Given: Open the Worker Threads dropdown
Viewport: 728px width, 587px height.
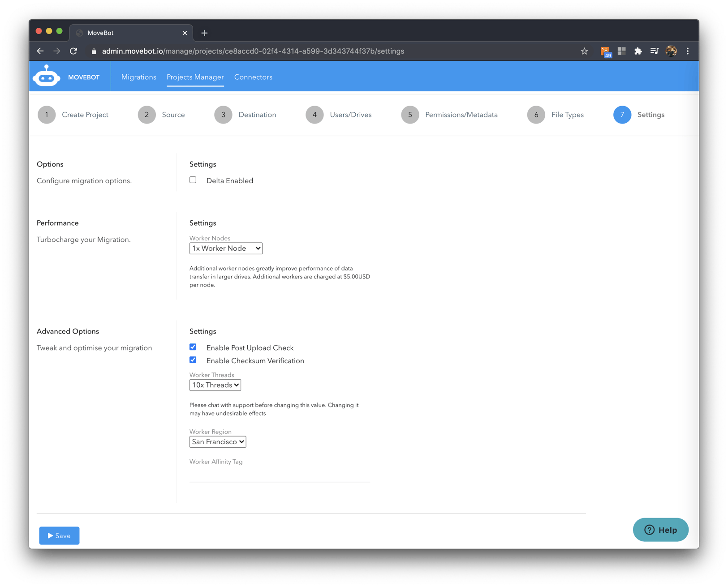Looking at the screenshot, I should tap(215, 385).
